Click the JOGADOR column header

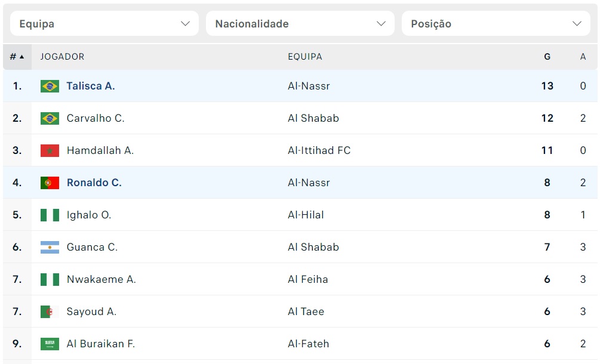click(62, 57)
